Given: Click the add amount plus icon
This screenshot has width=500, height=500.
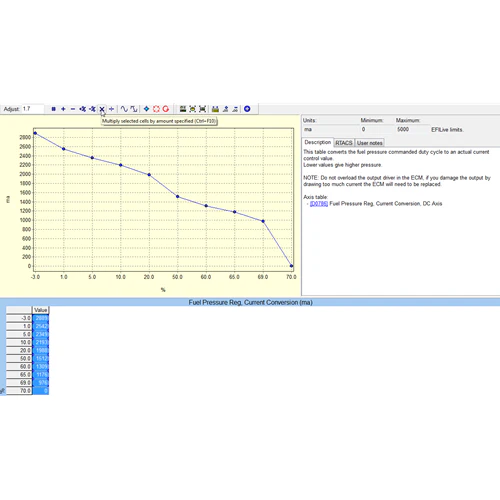Looking at the screenshot, I should 63,109.
